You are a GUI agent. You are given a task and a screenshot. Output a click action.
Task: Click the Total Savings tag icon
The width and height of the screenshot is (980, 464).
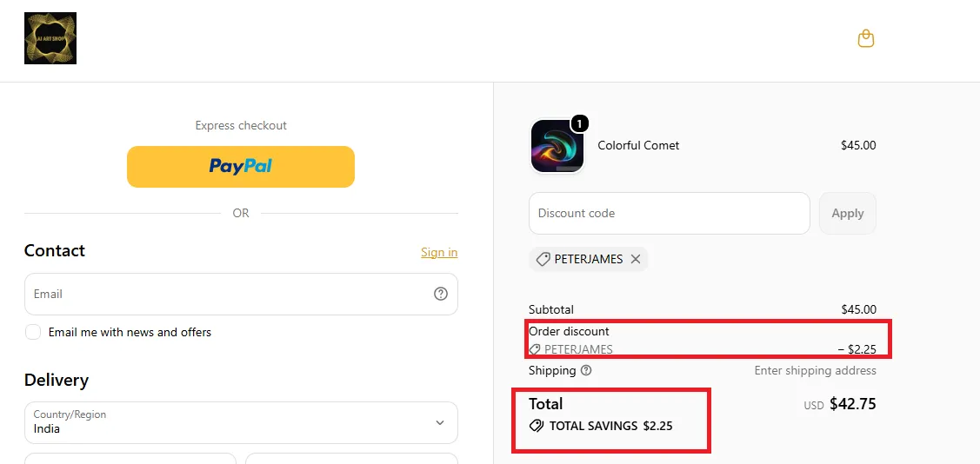(537, 426)
